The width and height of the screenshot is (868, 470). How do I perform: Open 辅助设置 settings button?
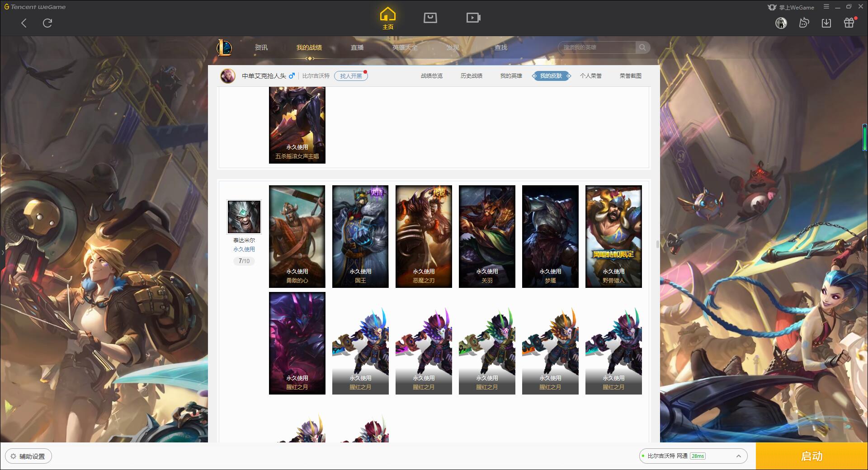tap(28, 456)
